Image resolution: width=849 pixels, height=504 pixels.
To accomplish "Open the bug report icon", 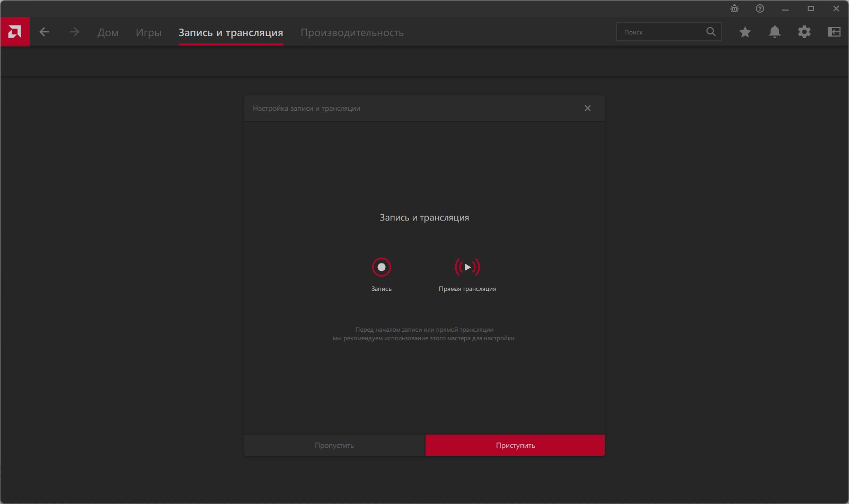I will point(735,8).
